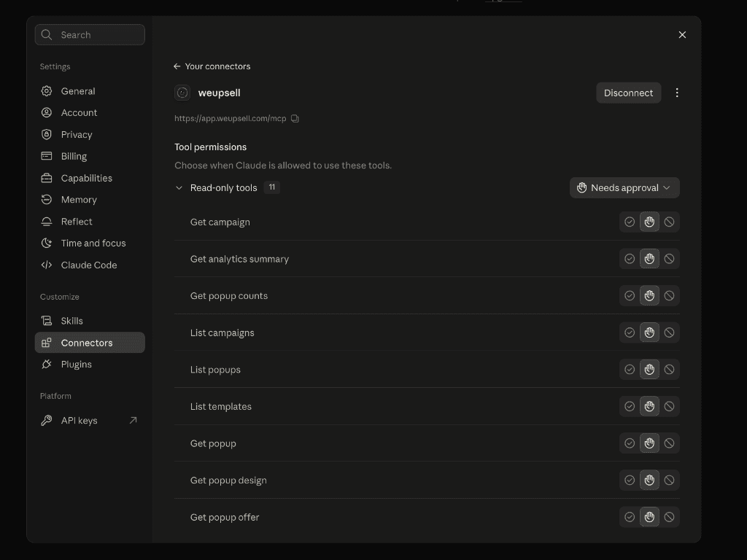Block List templates tool

pyautogui.click(x=670, y=406)
